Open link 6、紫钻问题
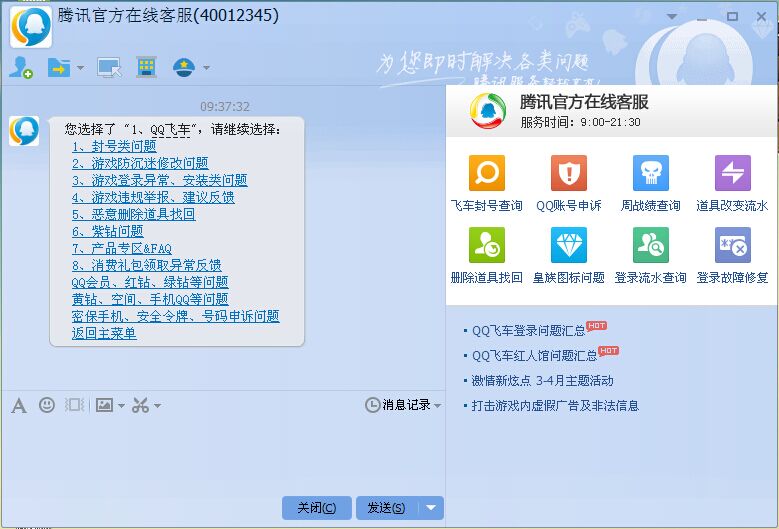 [108, 231]
